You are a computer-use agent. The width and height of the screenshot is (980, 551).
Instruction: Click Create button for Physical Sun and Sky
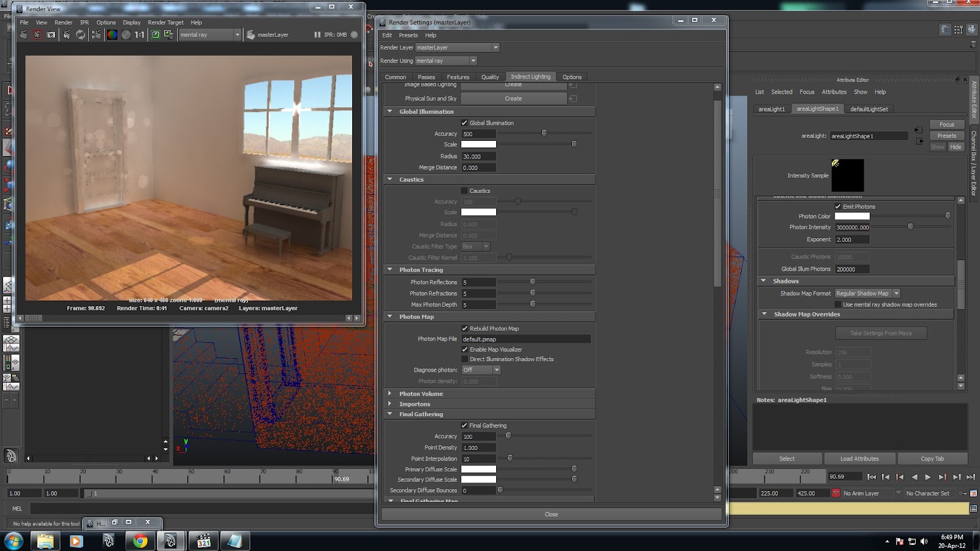click(513, 99)
